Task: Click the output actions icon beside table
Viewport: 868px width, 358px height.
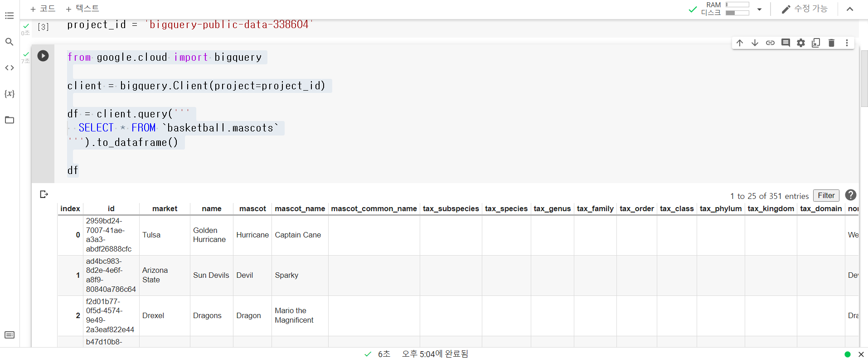Action: click(x=44, y=194)
